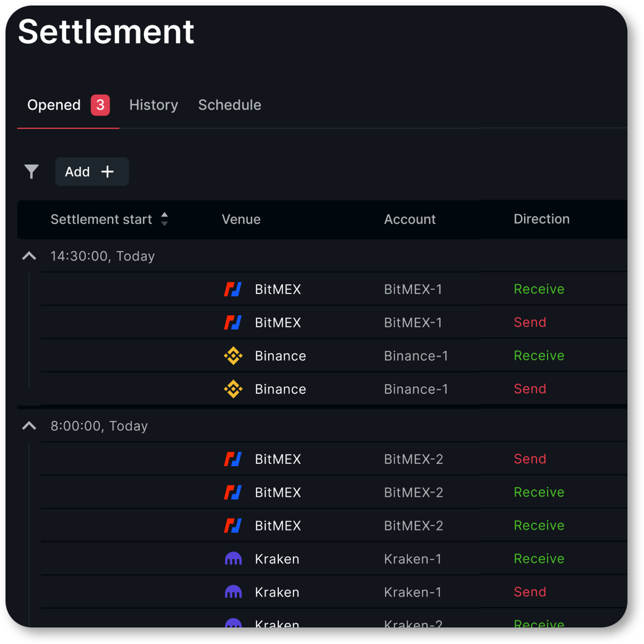This screenshot has width=644, height=644.
Task: Open the filter funnel icon
Action: pos(31,172)
